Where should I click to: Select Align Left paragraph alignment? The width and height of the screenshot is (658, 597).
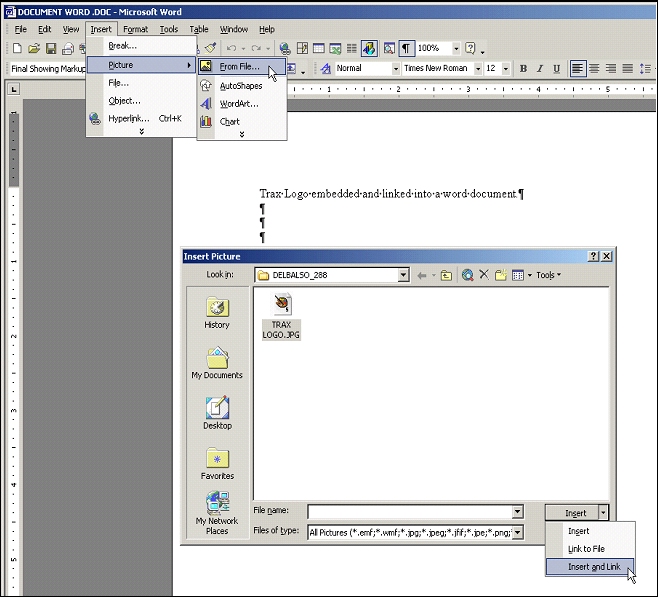coord(577,68)
